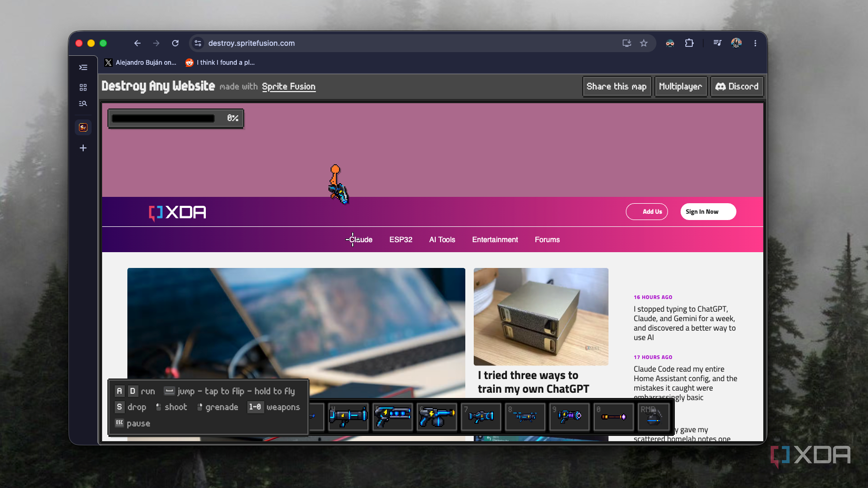This screenshot has width=868, height=488.
Task: Open the user profile avatar
Action: pos(736,43)
